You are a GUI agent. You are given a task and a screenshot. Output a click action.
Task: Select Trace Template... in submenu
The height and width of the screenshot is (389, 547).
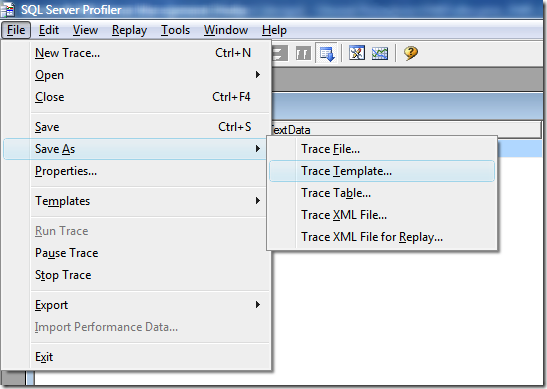382,171
